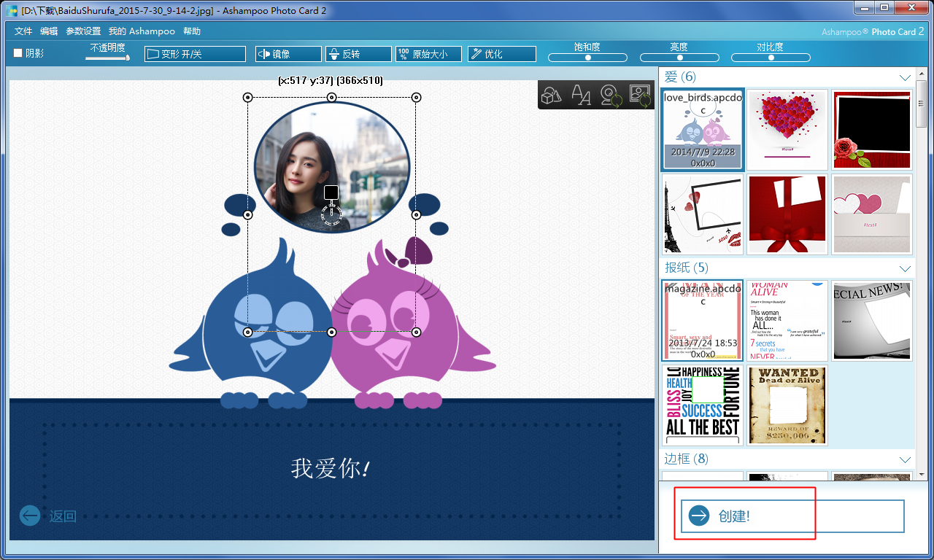Pick the red ribbon gift template

(787, 214)
